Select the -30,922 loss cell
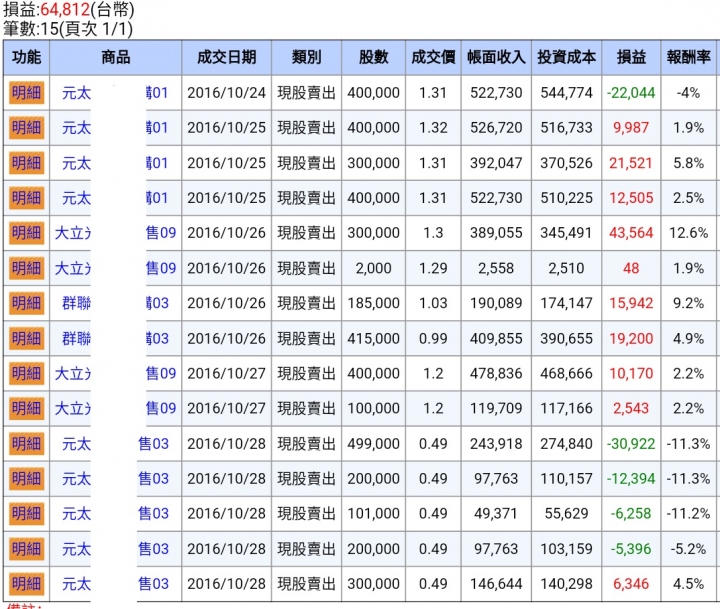 click(x=631, y=444)
